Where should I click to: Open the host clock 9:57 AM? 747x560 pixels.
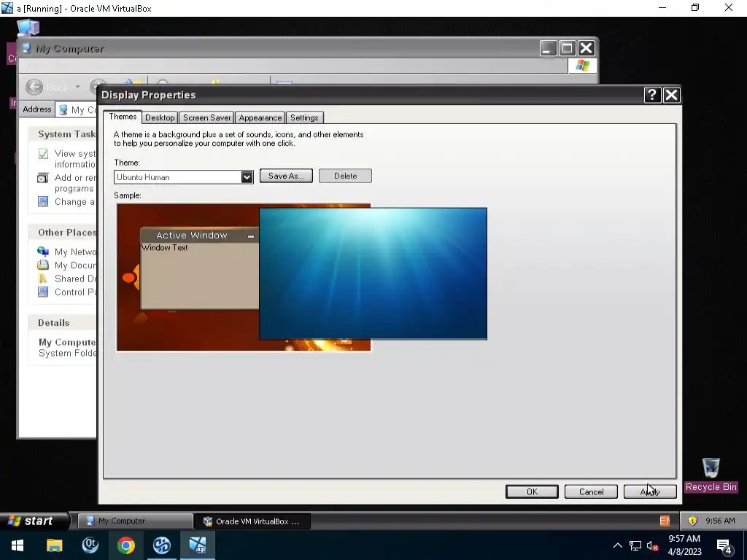(x=684, y=545)
